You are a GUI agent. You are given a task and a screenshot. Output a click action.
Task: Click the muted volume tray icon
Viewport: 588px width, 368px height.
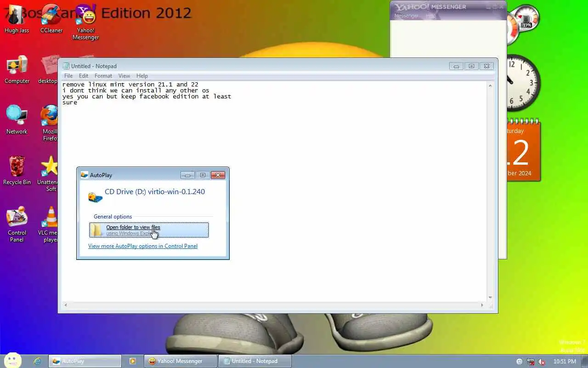pyautogui.click(x=542, y=362)
